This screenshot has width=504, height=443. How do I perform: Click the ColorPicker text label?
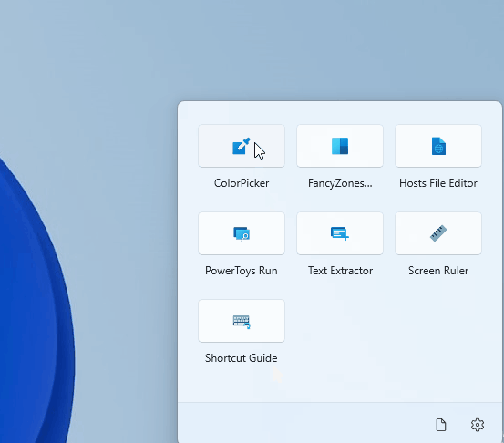(x=242, y=183)
